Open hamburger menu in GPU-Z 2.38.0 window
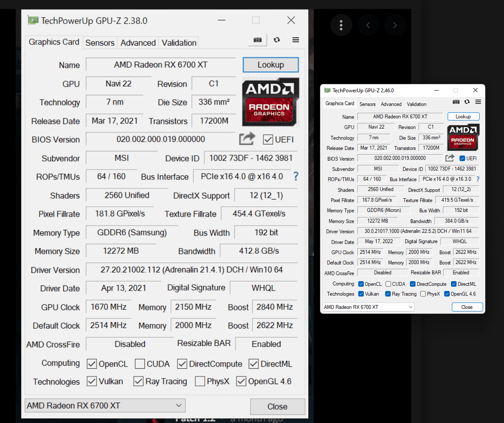 [295, 40]
